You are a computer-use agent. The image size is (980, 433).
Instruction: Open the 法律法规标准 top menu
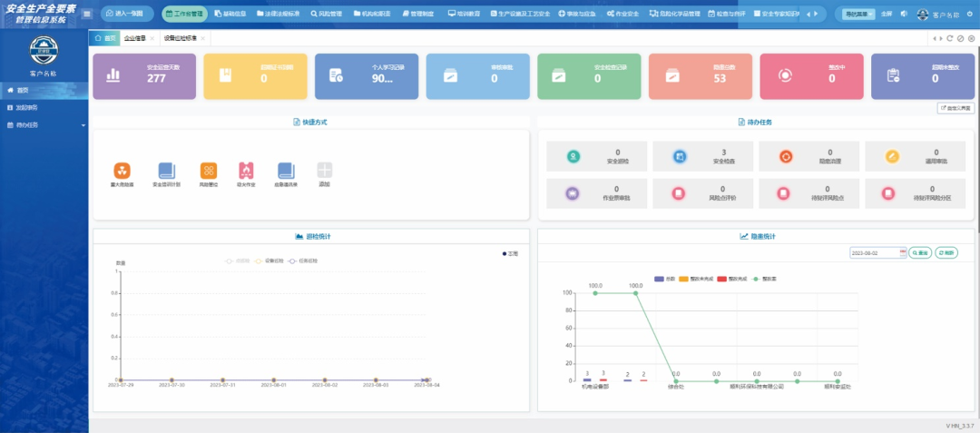pyautogui.click(x=279, y=14)
